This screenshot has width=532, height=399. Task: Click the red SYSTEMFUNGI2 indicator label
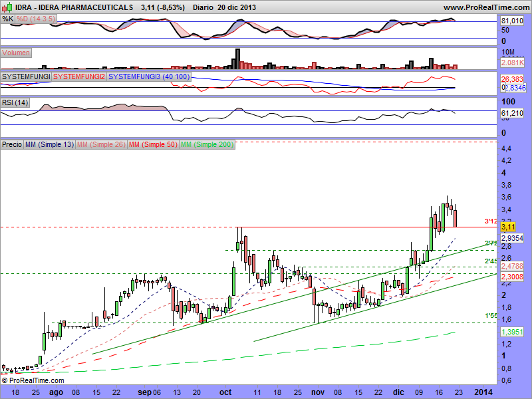click(79, 76)
